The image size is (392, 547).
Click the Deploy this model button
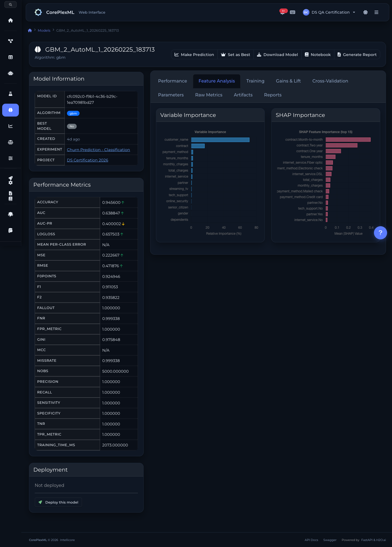coord(58,502)
